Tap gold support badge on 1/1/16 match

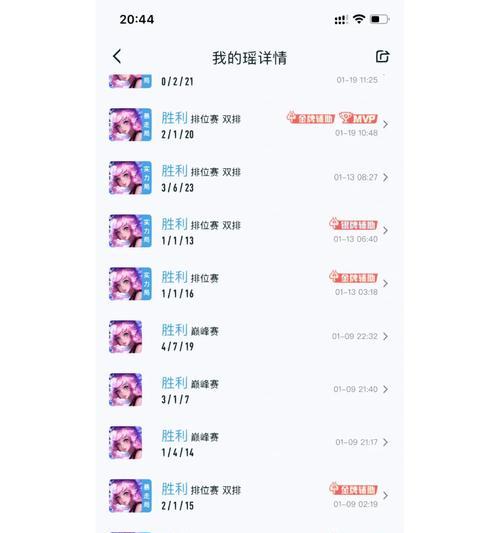pyautogui.click(x=353, y=277)
